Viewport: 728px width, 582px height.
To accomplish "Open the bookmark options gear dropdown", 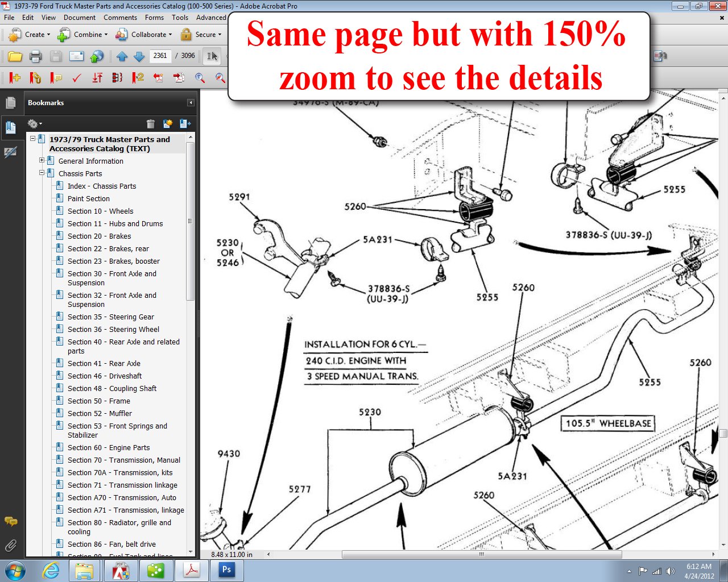I will [x=34, y=124].
